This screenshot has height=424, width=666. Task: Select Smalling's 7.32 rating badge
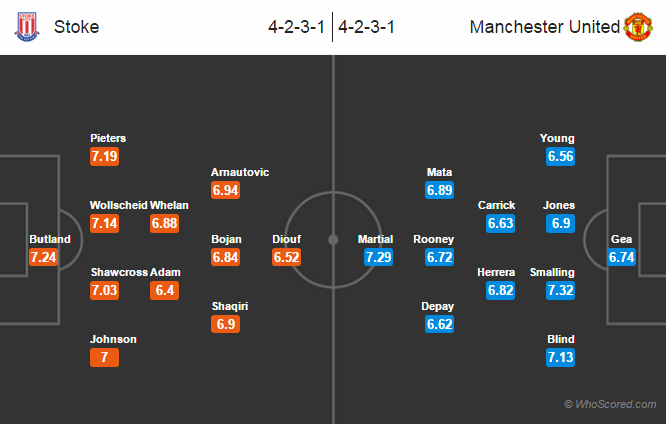[560, 290]
